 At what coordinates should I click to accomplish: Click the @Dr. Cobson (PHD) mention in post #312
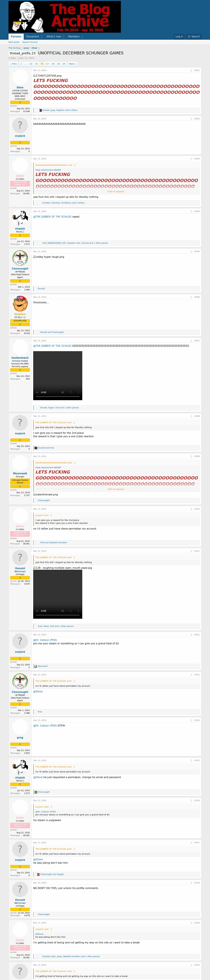click(45, 640)
